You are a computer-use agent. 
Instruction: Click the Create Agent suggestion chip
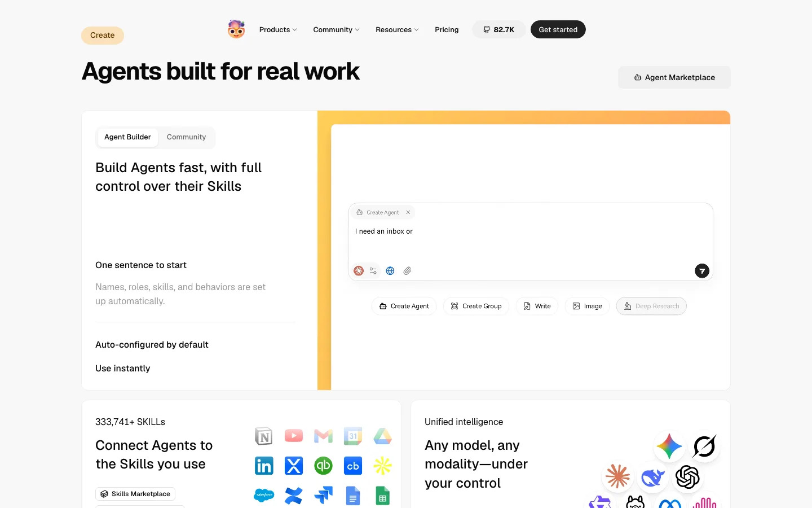(404, 306)
